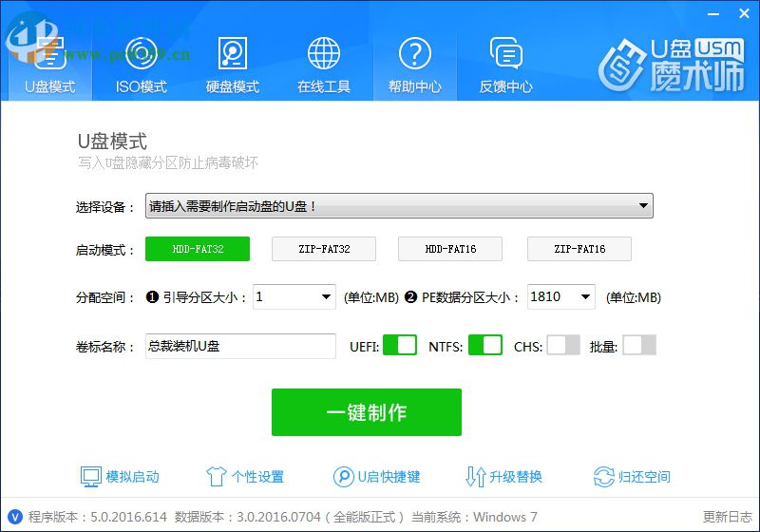Click the U盘魔术师 logo
Viewport: 760px width, 532px height.
pos(672,65)
